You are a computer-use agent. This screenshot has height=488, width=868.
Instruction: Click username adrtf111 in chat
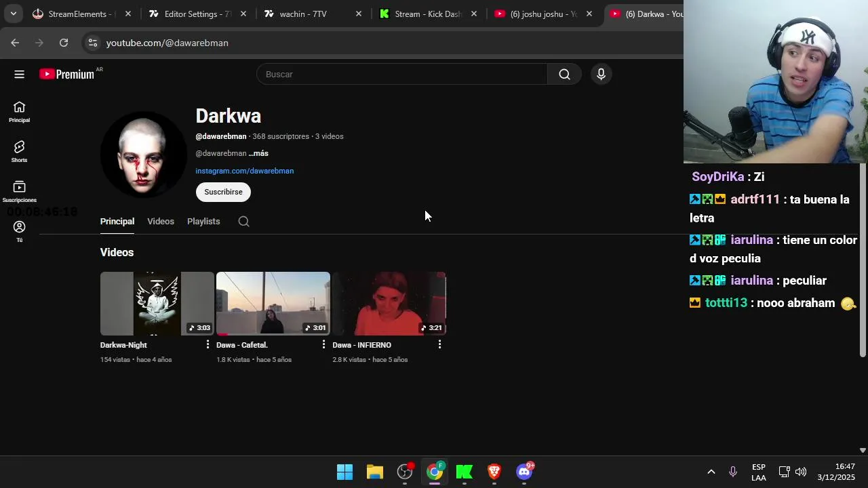[x=755, y=200]
